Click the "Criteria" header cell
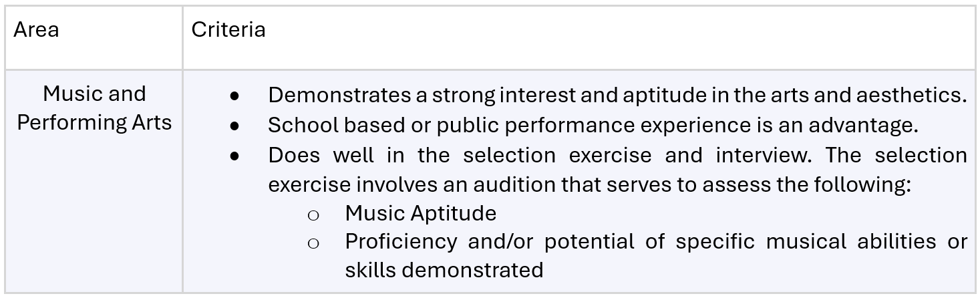980x296 pixels. (228, 30)
